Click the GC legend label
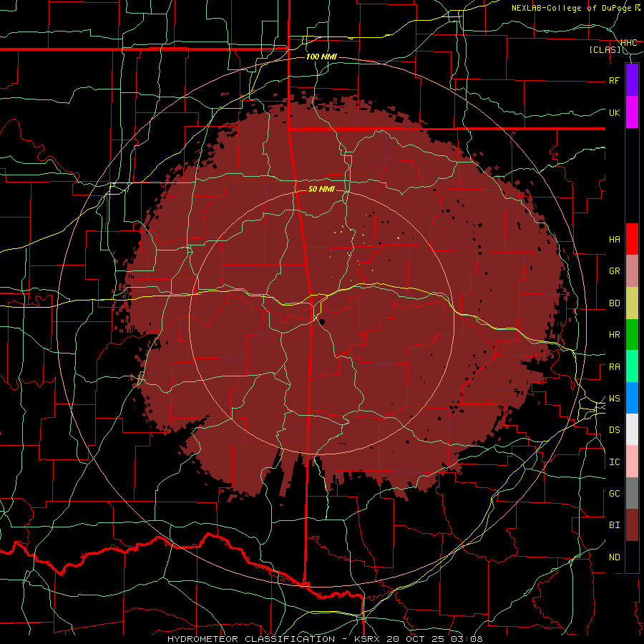Image resolution: width=644 pixels, height=644 pixels. tap(614, 494)
